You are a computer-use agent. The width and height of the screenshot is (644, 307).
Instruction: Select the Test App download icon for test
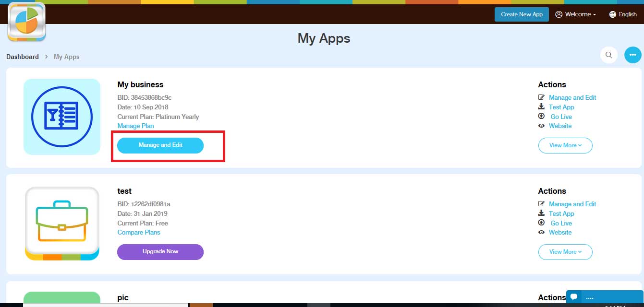541,213
